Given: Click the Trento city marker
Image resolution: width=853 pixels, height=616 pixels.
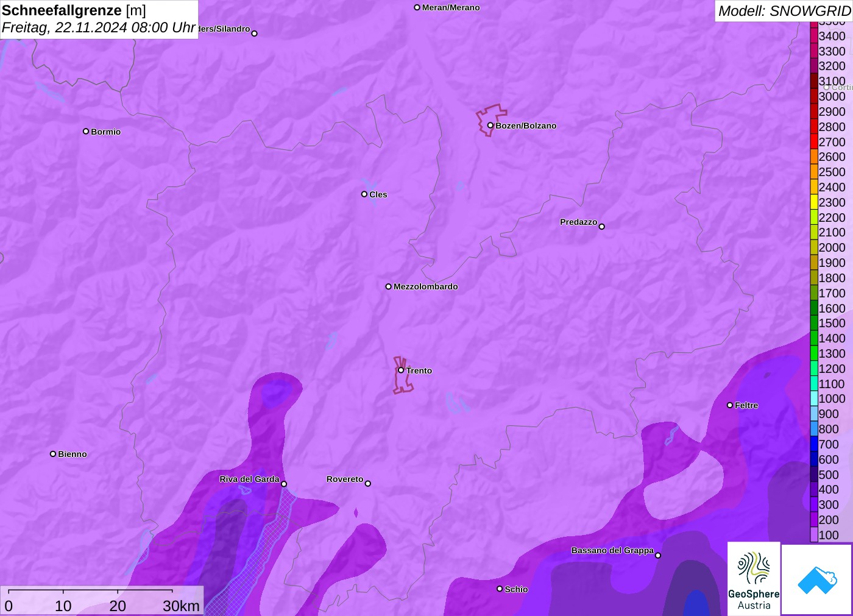Looking at the screenshot, I should (x=401, y=370).
